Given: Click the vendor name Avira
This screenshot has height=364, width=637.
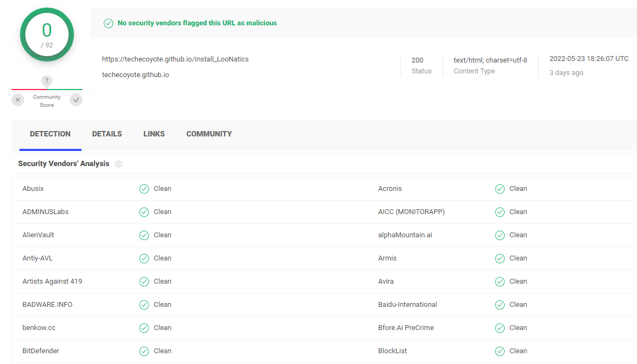Looking at the screenshot, I should (386, 281).
